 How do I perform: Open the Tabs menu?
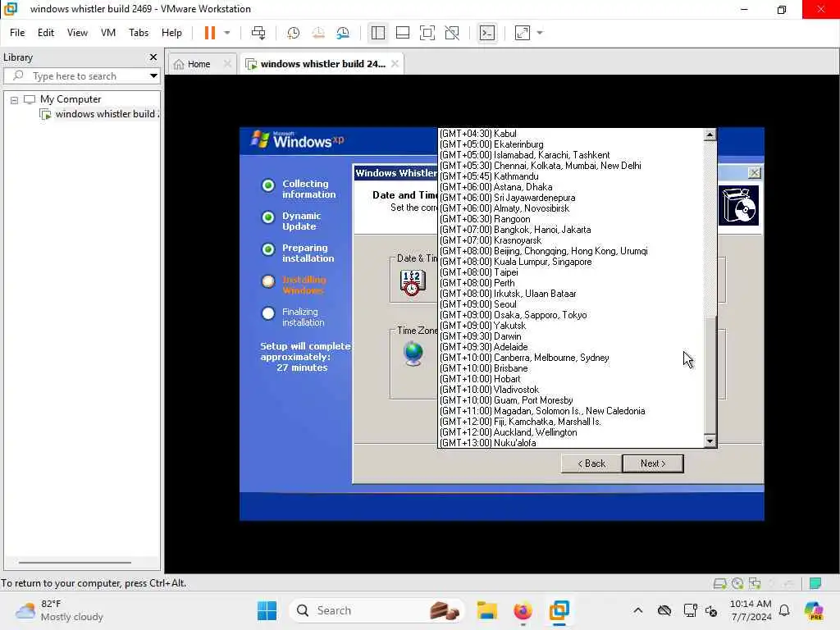[x=138, y=33]
